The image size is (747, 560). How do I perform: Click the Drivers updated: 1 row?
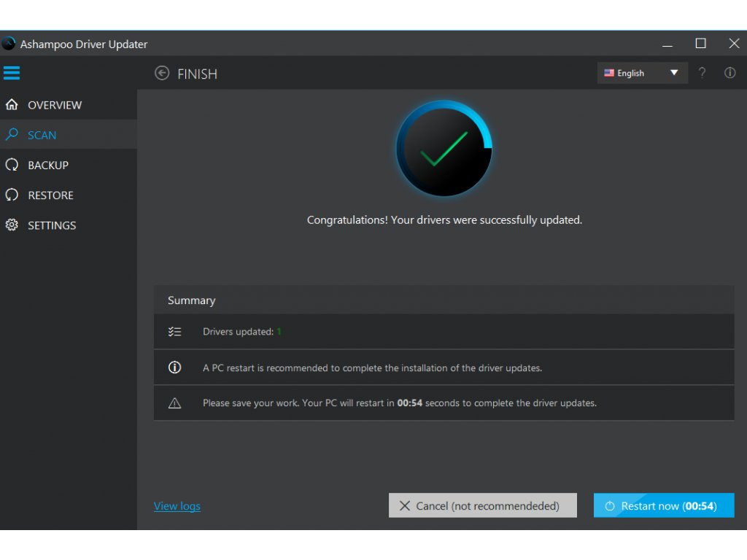444,332
